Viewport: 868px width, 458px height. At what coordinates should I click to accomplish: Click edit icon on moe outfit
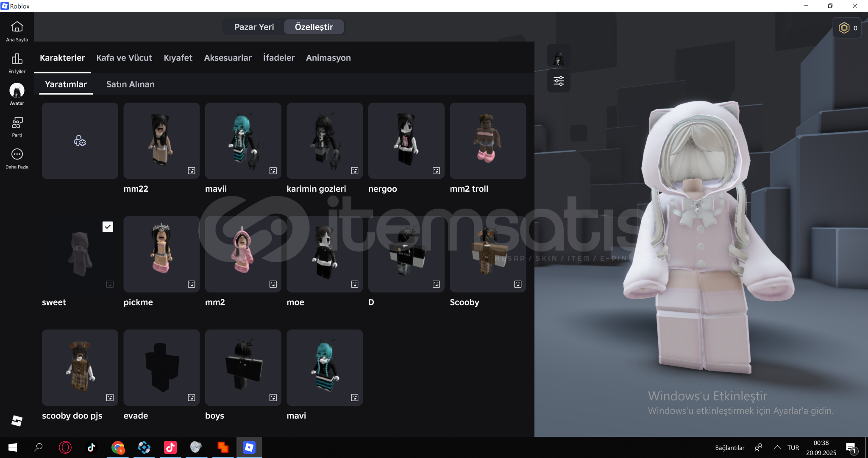355,284
